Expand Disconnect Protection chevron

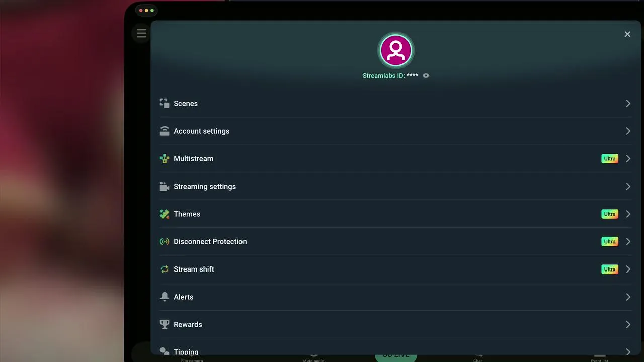[628, 241]
